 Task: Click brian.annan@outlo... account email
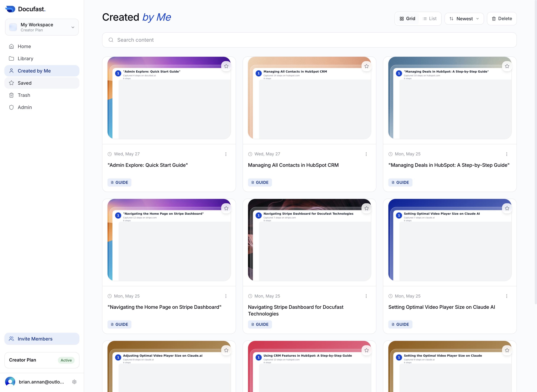coord(41,382)
